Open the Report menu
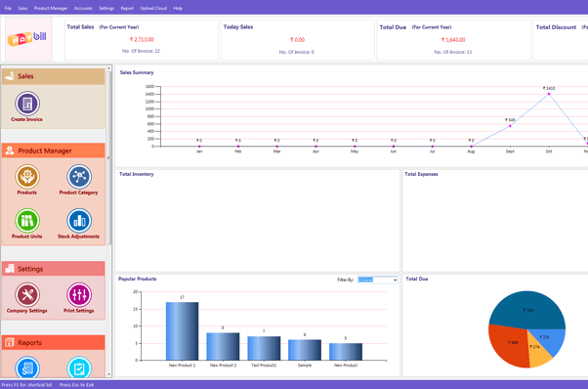The width and height of the screenshot is (588, 389). (127, 8)
